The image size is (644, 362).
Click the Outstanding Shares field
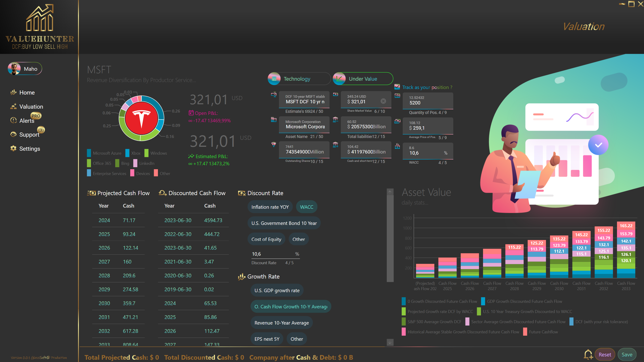click(304, 150)
